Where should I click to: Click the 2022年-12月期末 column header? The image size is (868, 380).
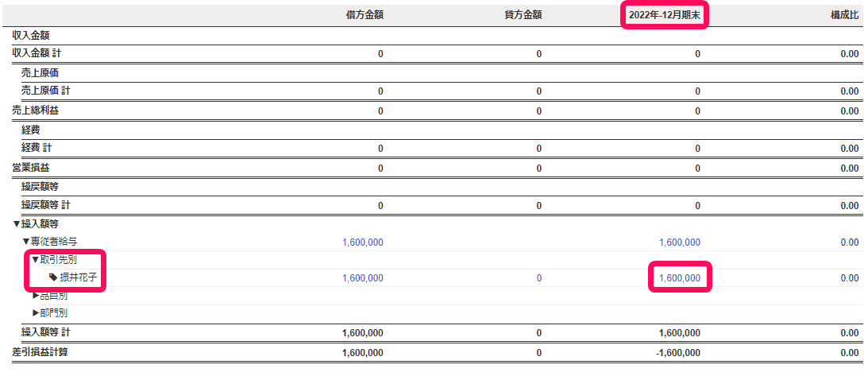pos(665,16)
